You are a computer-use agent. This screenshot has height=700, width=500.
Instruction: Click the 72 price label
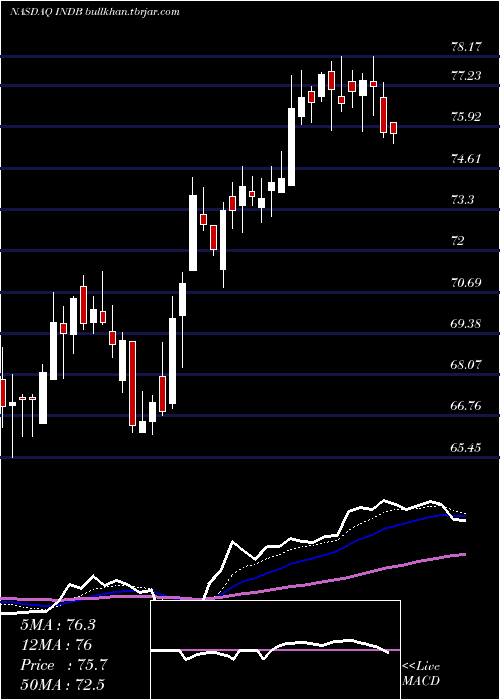(x=458, y=241)
